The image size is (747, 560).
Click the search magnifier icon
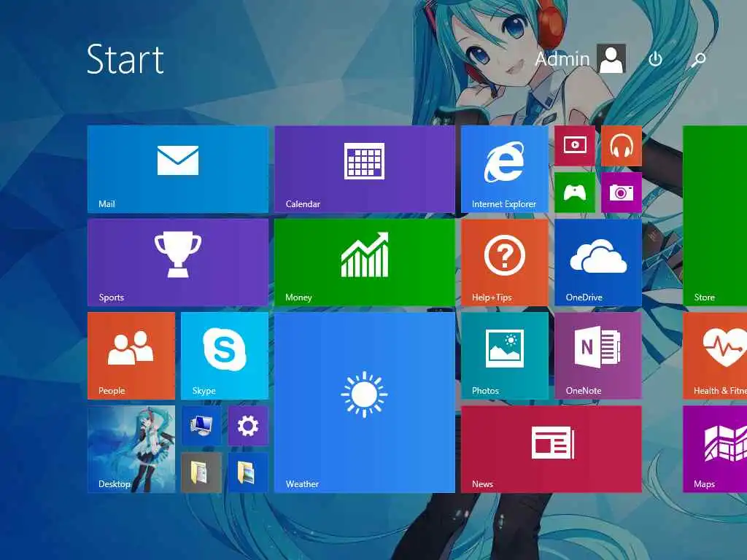coord(698,60)
